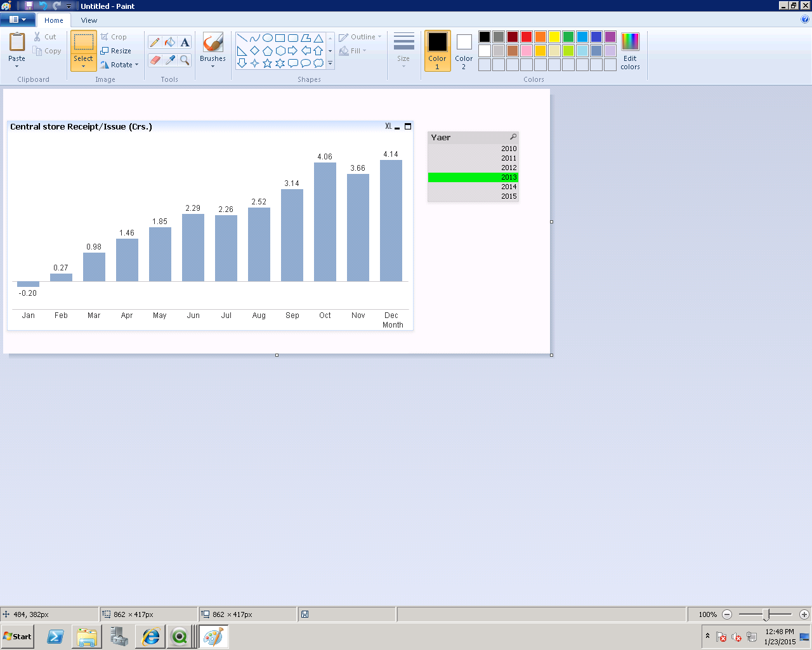Image resolution: width=812 pixels, height=650 pixels.
Task: Select the Pencil tool
Action: point(155,43)
